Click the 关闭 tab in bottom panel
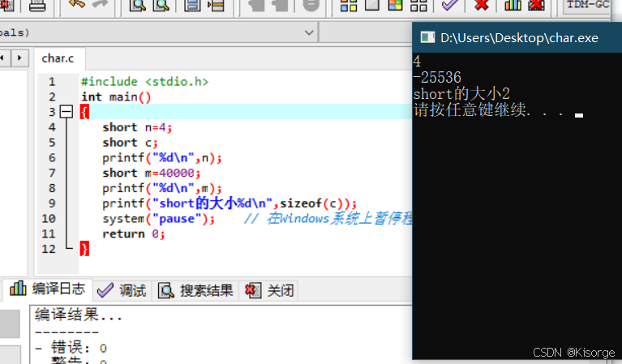 pyautogui.click(x=269, y=291)
